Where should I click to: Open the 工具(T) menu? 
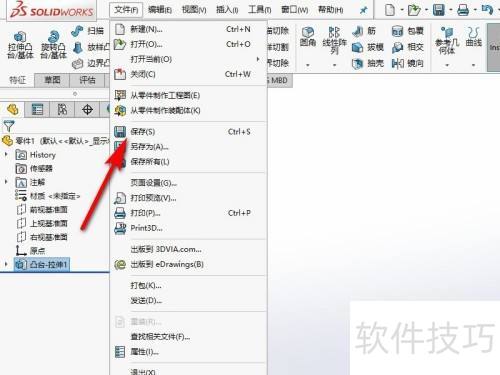[x=259, y=10]
